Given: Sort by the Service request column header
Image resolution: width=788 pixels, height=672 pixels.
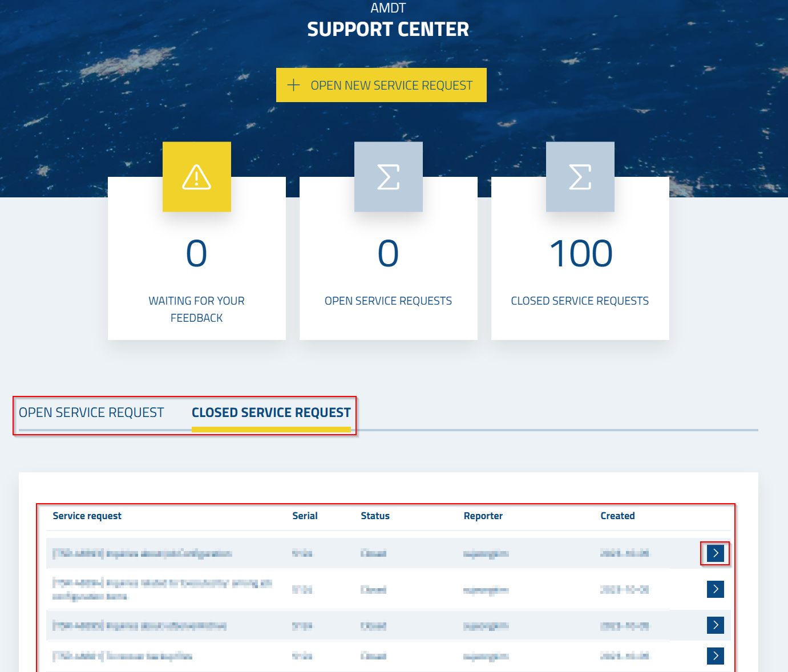Looking at the screenshot, I should coord(87,516).
